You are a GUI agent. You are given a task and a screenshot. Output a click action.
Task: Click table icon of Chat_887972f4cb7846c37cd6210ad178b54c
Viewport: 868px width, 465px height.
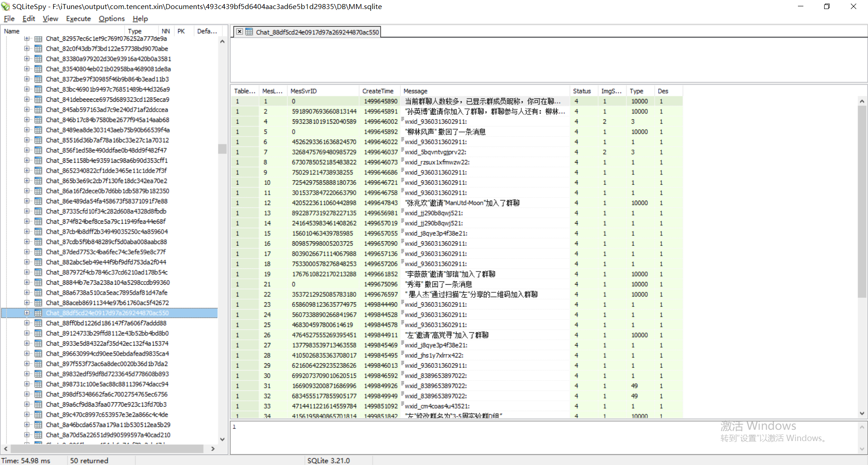click(38, 272)
